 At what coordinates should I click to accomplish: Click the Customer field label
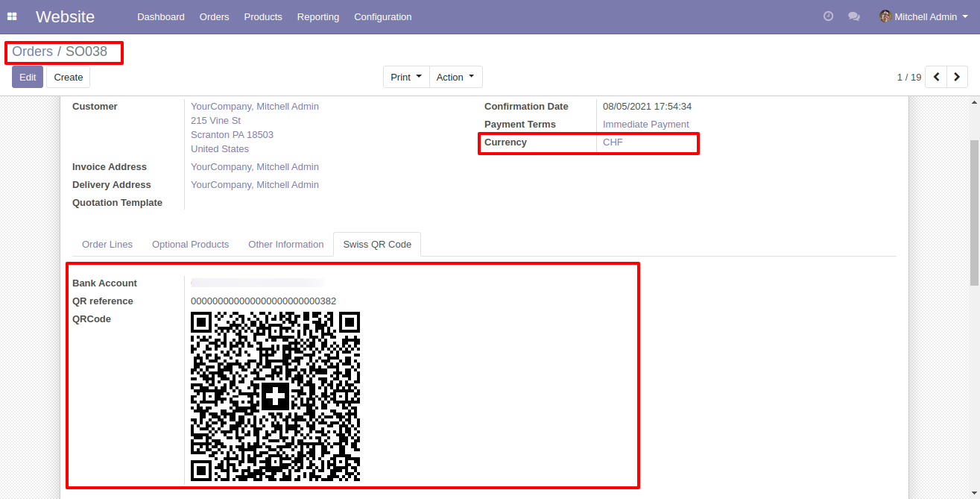(x=95, y=107)
